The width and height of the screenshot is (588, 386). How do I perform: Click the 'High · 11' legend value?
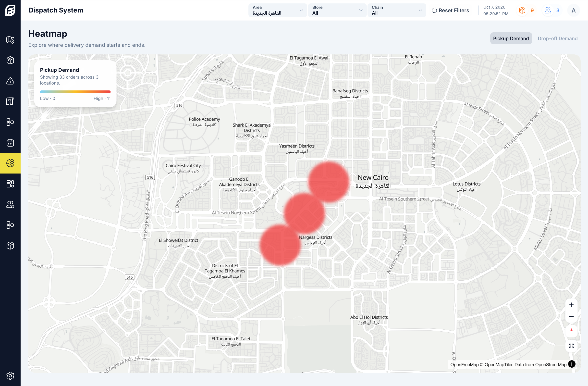(102, 98)
